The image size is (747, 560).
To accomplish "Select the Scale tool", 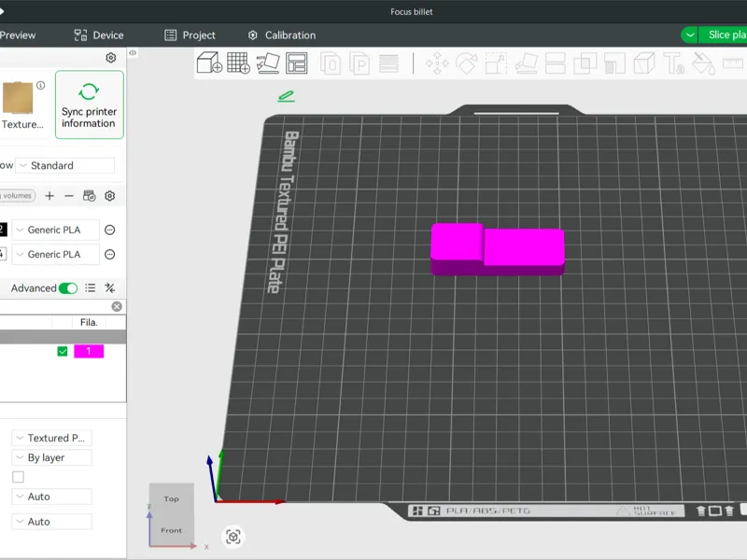I will click(496, 63).
